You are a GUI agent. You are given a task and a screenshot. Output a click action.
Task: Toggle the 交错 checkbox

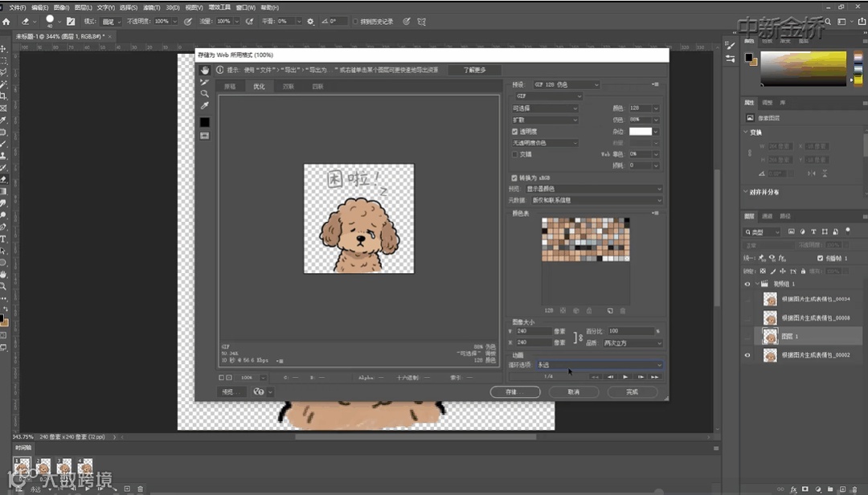tap(515, 154)
